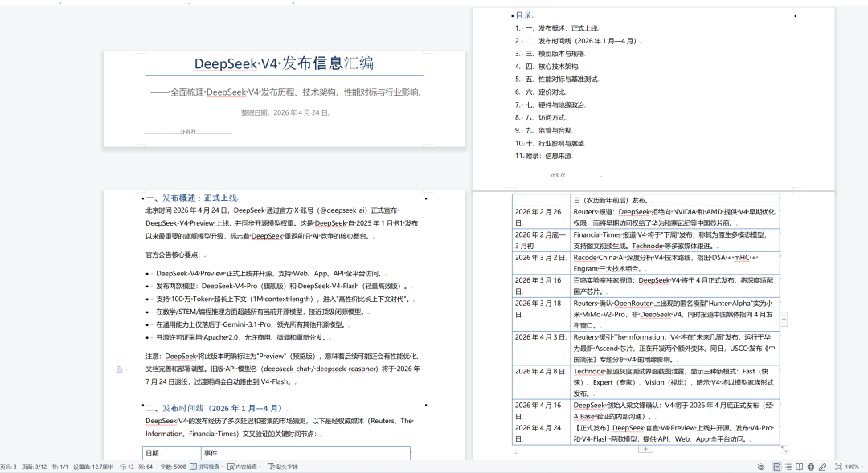
Task: Click the section indicator 节: 1/1
Action: 59,466
